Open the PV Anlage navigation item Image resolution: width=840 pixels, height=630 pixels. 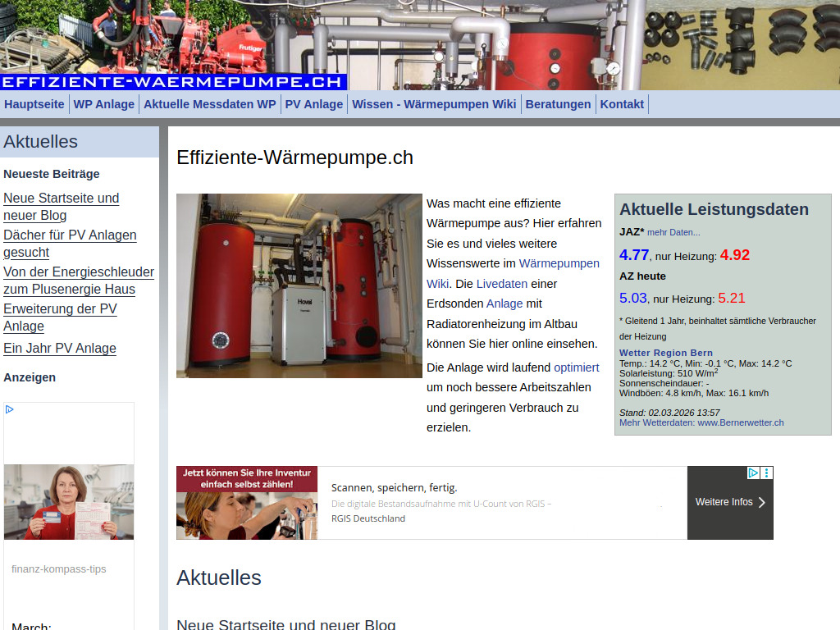tap(314, 104)
